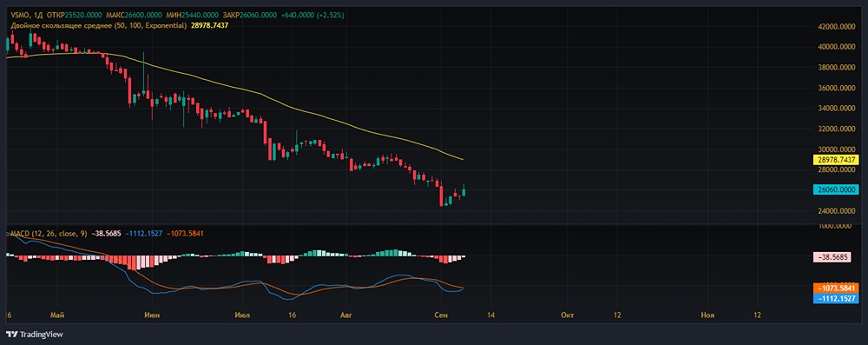Click the Июл label on the time axis
Screen dimensions: 868x345
coord(242,315)
